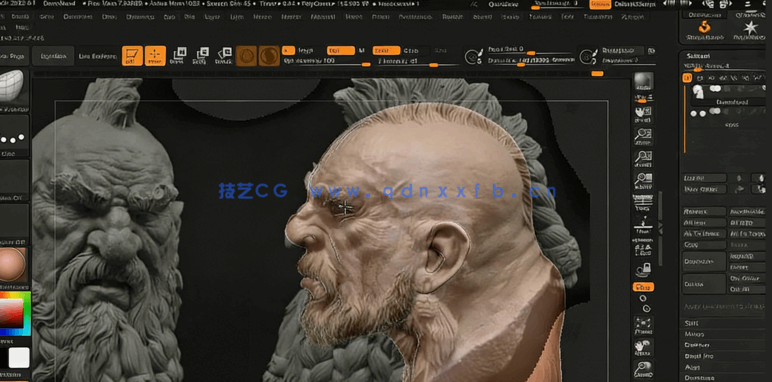Screen dimensions: 772x382
Task: Open the Zplugin menu
Action: point(632,17)
